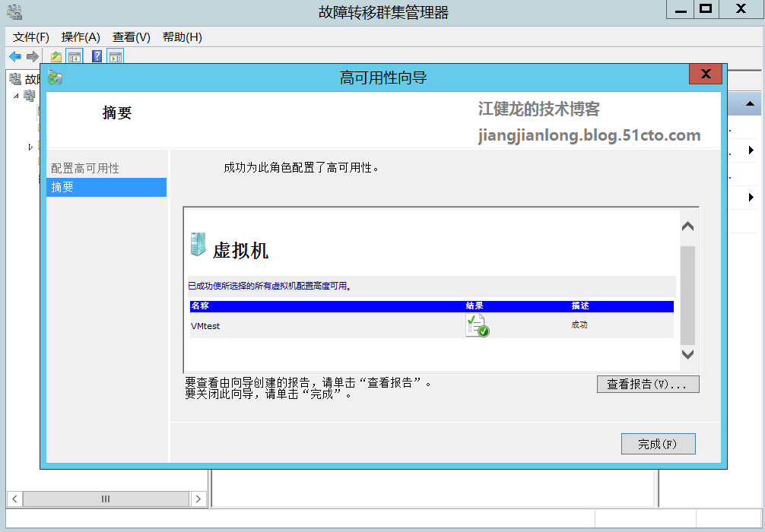The image size is (765, 532).
Task: Click left arrow of tree pane horizontal scrollbar
Action: click(x=14, y=499)
